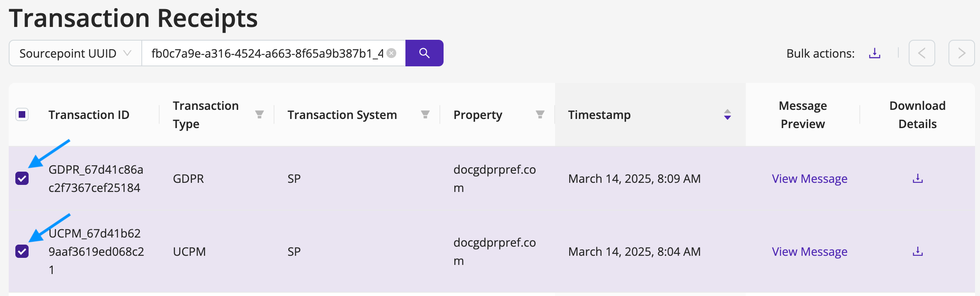Toggle the select-all header checkbox

(x=22, y=114)
